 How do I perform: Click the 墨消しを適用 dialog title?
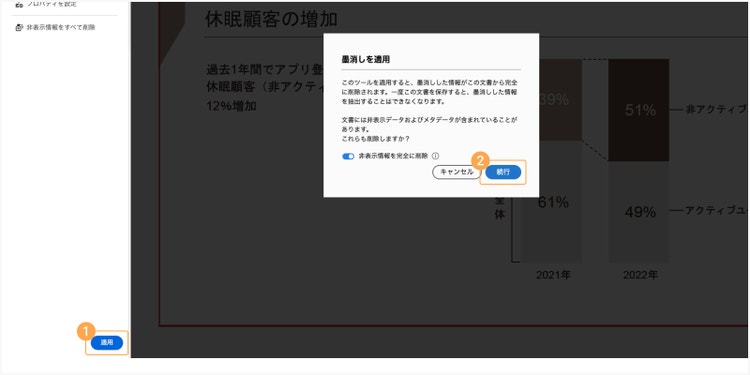(365, 59)
